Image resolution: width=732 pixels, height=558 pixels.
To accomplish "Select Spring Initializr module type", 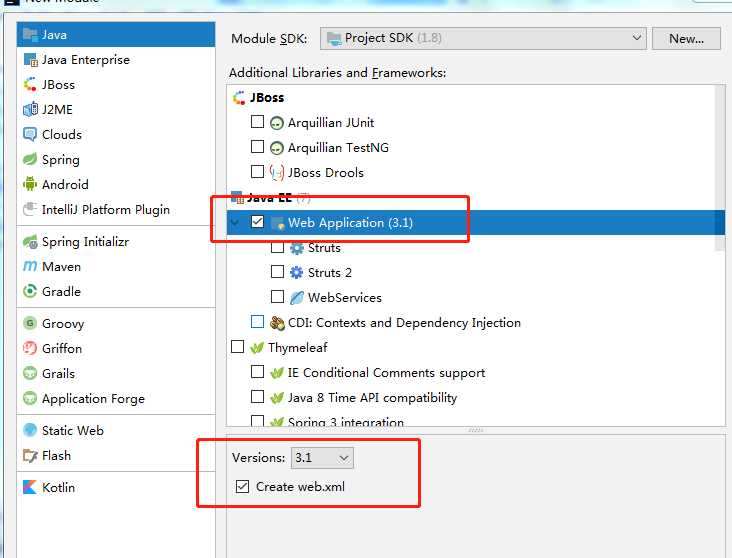I will click(x=116, y=242).
